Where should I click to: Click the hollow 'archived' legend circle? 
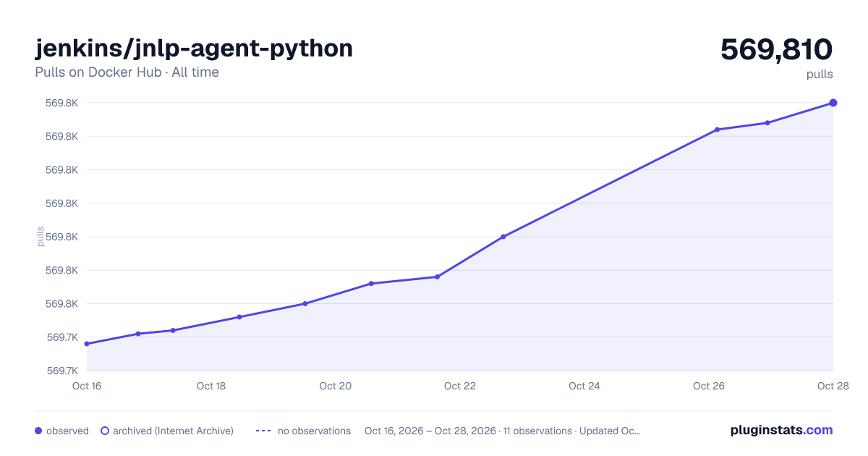point(105,431)
